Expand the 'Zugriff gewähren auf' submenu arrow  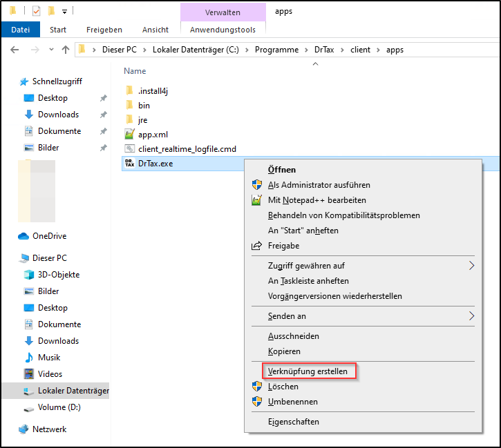[x=472, y=266]
